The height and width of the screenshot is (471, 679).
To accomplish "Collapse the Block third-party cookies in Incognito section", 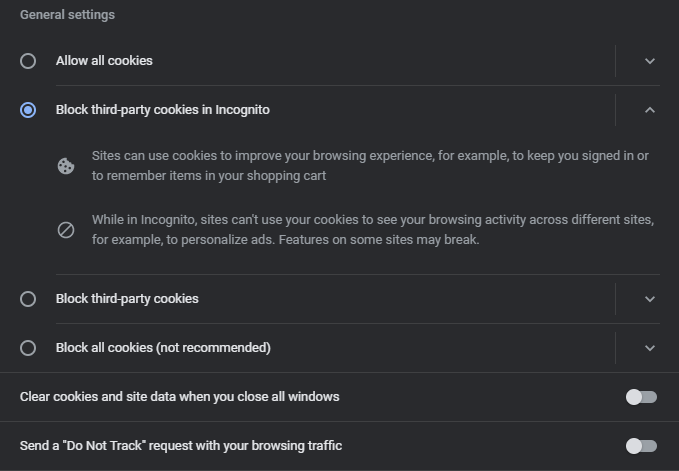I will [650, 110].
